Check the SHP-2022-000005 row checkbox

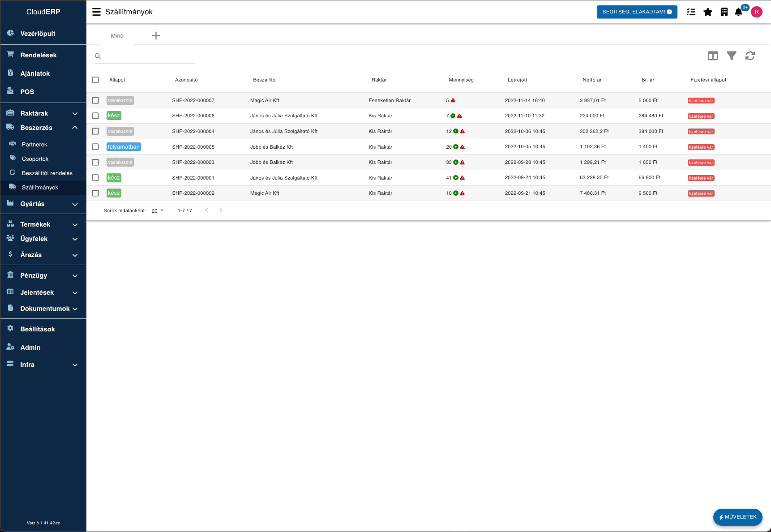point(95,146)
